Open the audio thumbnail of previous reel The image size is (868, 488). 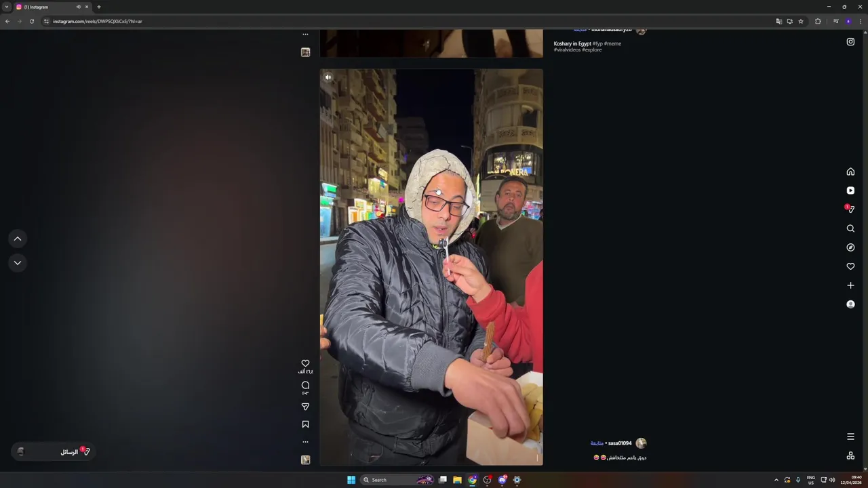305,52
